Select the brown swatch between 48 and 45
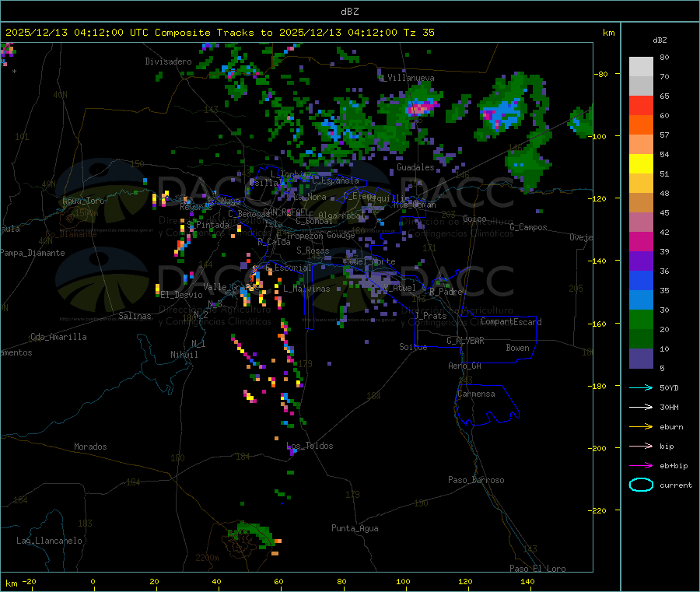 coord(641,203)
